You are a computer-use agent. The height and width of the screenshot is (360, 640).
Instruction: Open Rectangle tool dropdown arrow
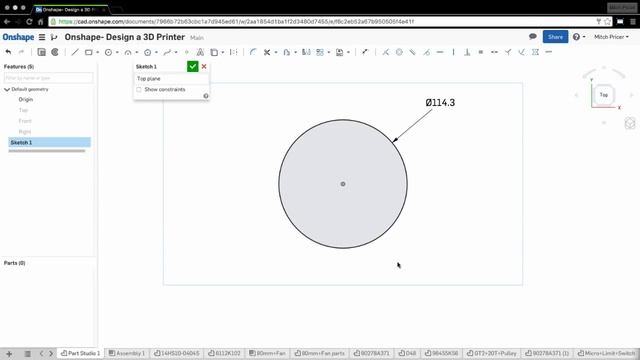(x=98, y=52)
